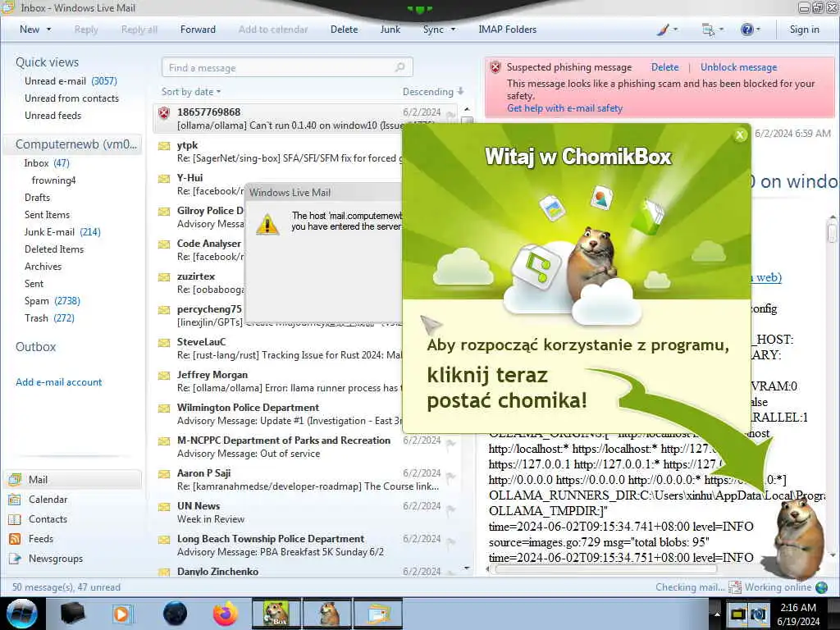This screenshot has height=630, width=840.
Task: Open the Archives folder
Action: tap(43, 267)
